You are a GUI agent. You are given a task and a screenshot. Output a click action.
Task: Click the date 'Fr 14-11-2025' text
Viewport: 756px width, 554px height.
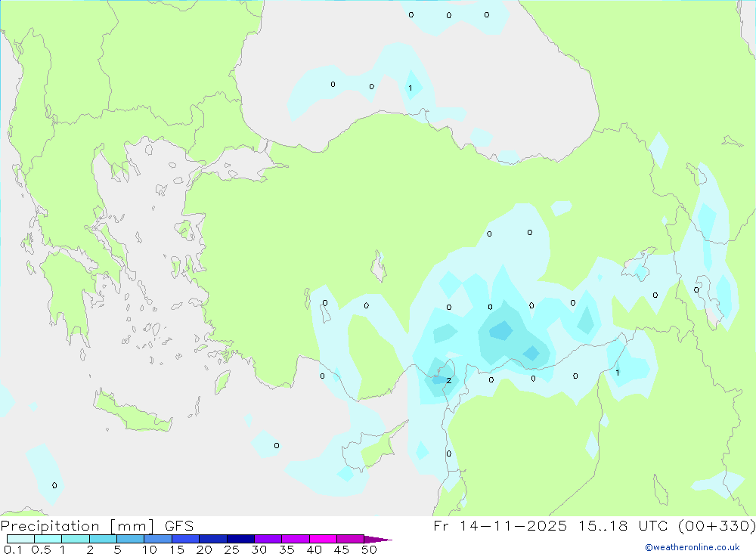click(500, 525)
